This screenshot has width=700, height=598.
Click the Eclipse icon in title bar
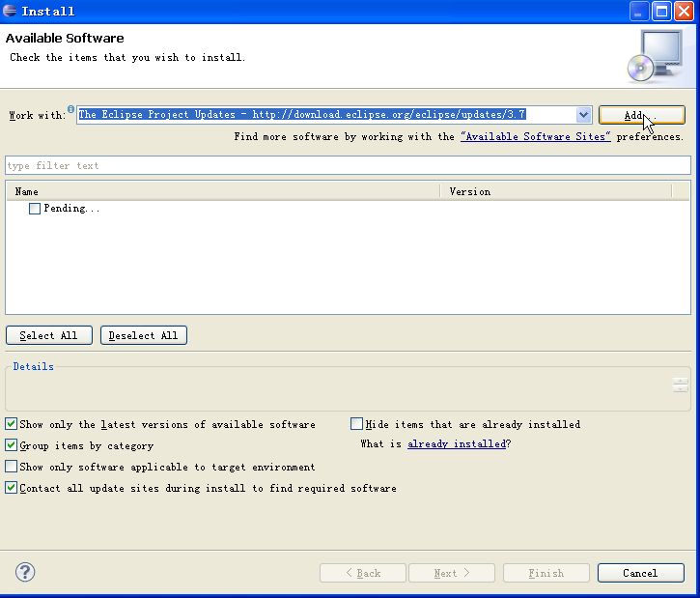point(10,11)
